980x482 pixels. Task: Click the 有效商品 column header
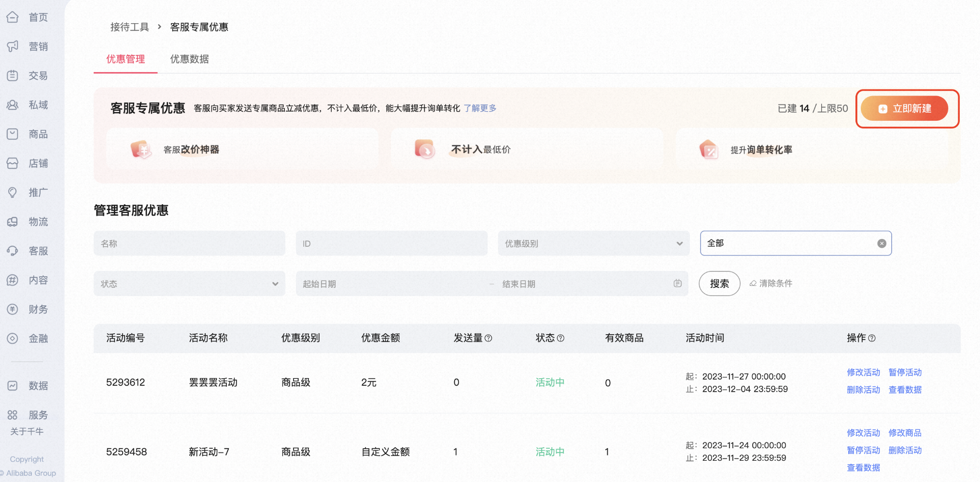click(624, 338)
